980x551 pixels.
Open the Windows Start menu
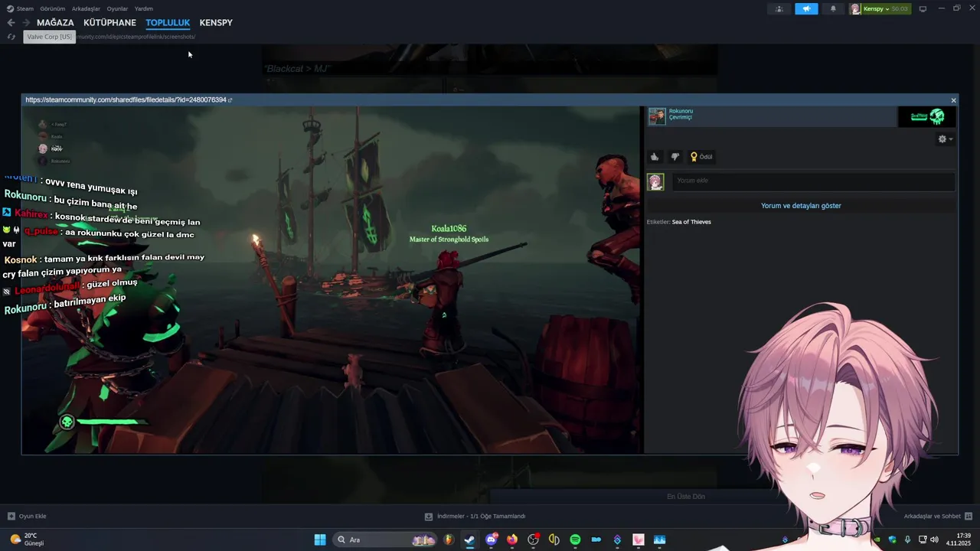click(x=320, y=540)
